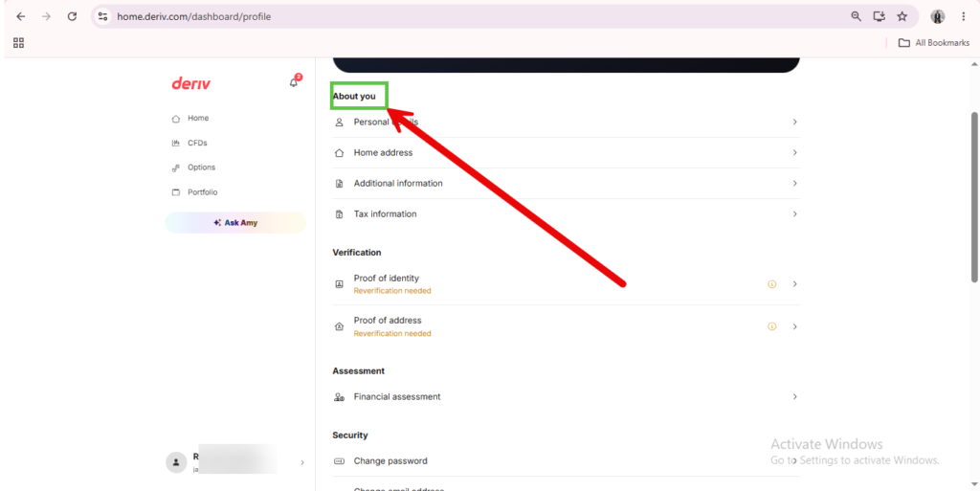Open All Bookmarks folder
This screenshot has width=980, height=491.
coord(934,43)
